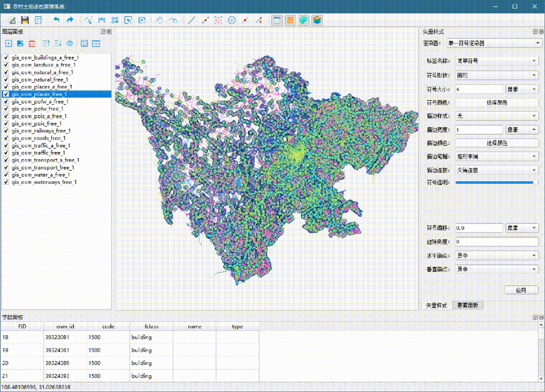Open the 符号形状 shape dropdown showing 圆形

coord(497,75)
